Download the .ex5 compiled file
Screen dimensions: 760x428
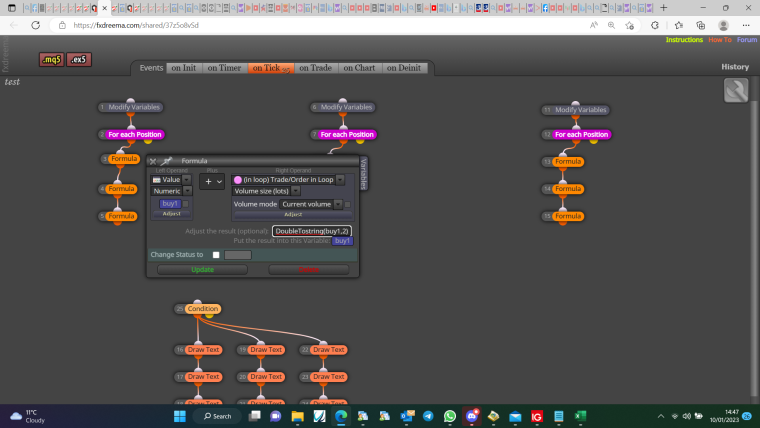click(x=79, y=60)
